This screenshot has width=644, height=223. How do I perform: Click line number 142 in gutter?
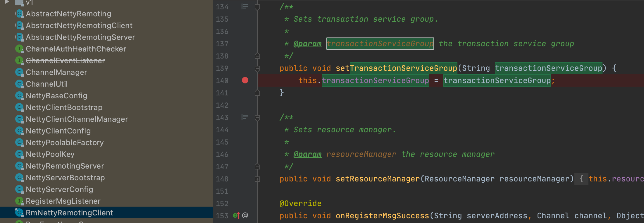[222, 105]
